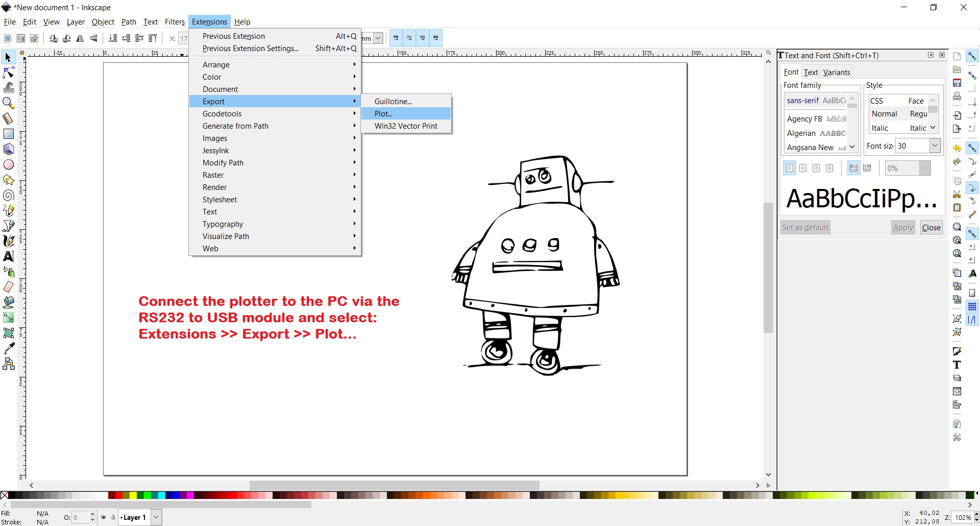Select the Circle/Ellipse tool
This screenshot has width=980, height=526.
(x=9, y=164)
